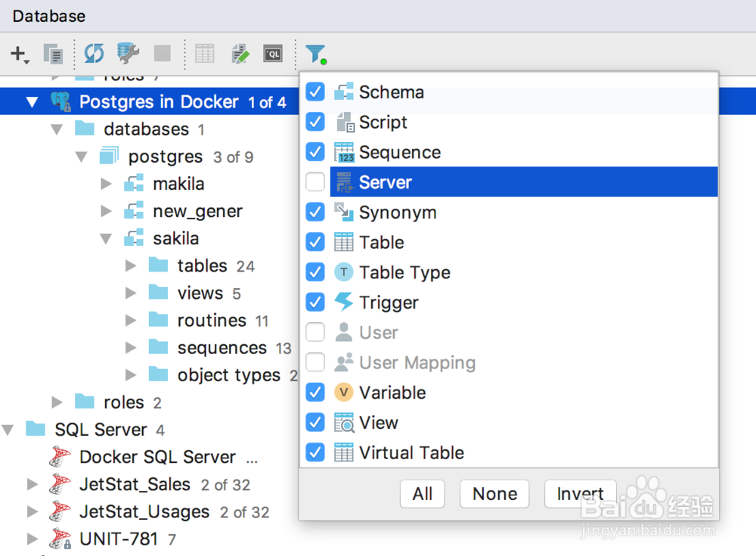Viewport: 756px width, 556px height.
Task: Expand the makila schema node
Action: point(107,184)
